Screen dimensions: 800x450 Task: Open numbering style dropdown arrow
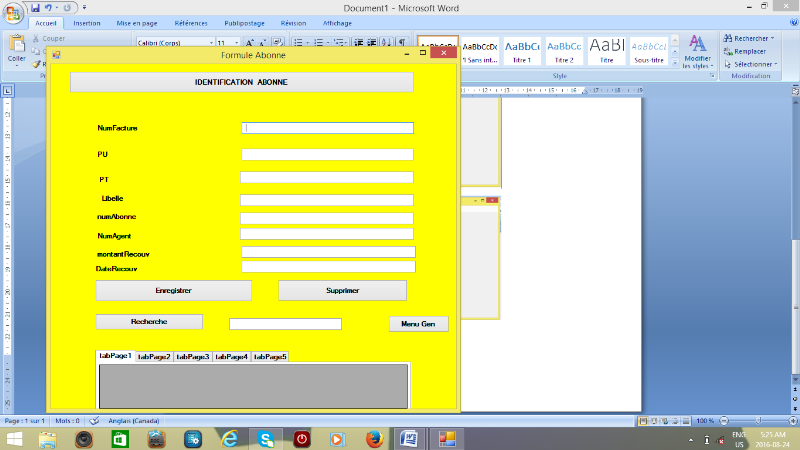(x=328, y=43)
